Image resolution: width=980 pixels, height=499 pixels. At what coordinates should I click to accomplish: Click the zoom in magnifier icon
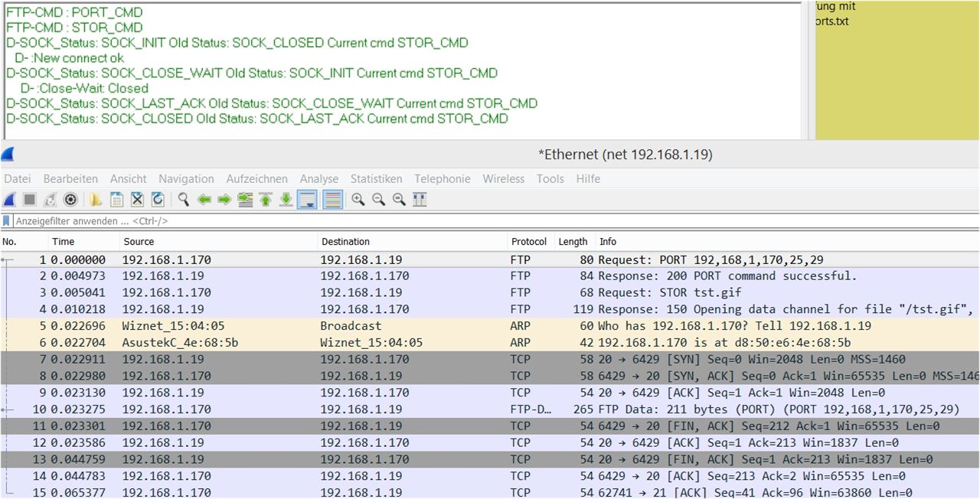(358, 200)
